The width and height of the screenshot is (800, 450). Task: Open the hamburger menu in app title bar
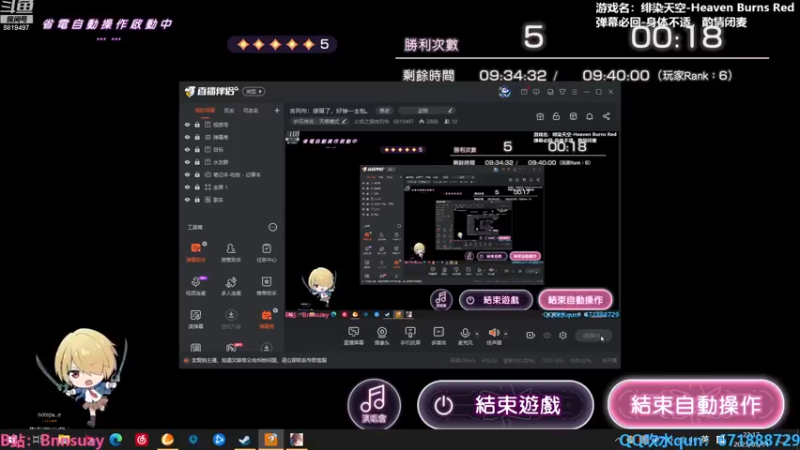click(574, 92)
